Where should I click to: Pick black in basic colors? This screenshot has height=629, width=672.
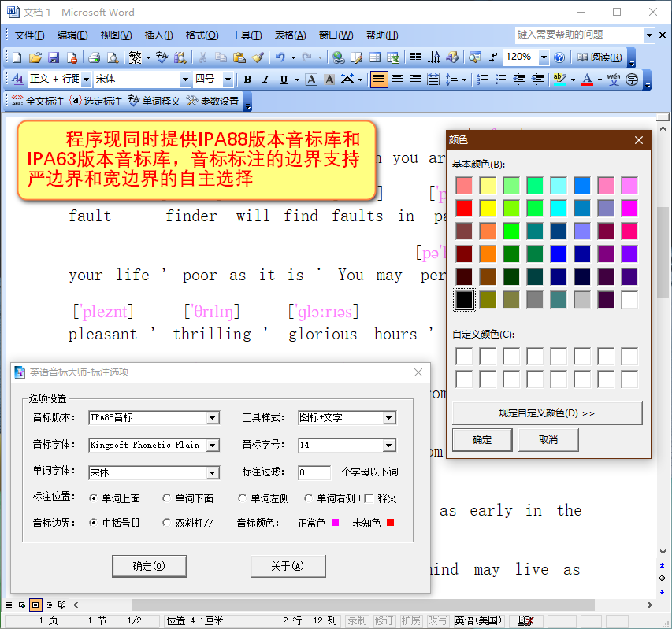click(464, 299)
